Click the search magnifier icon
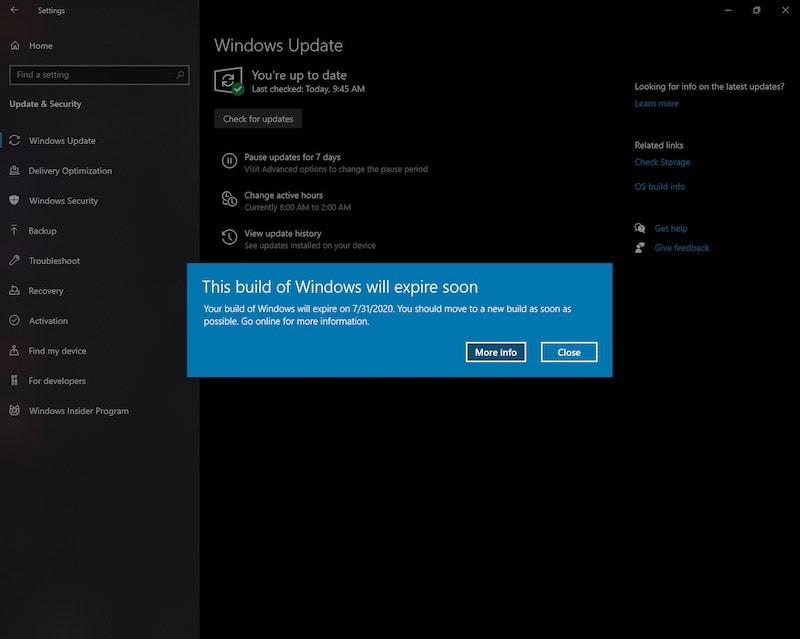The image size is (800, 639). 180,75
